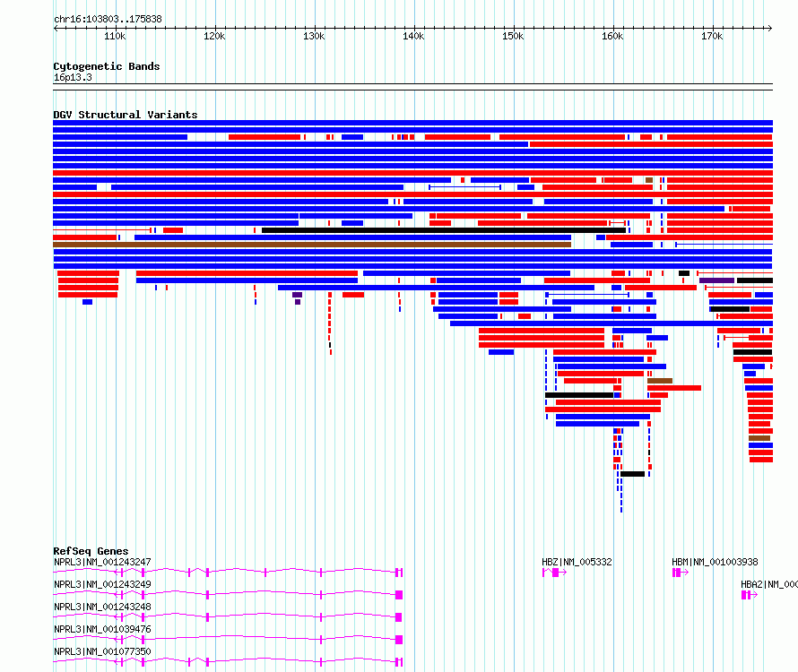Click the 160k ruler label
The image size is (798, 672).
[x=612, y=36]
